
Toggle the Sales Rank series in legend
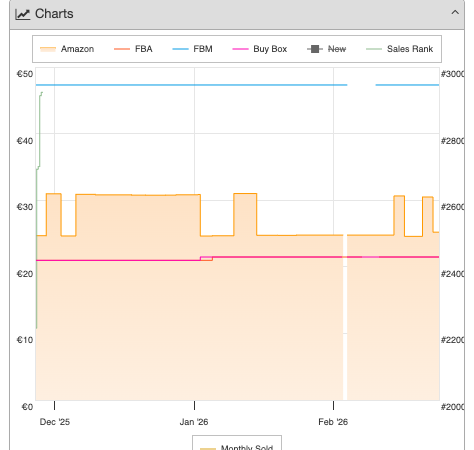tap(399, 49)
